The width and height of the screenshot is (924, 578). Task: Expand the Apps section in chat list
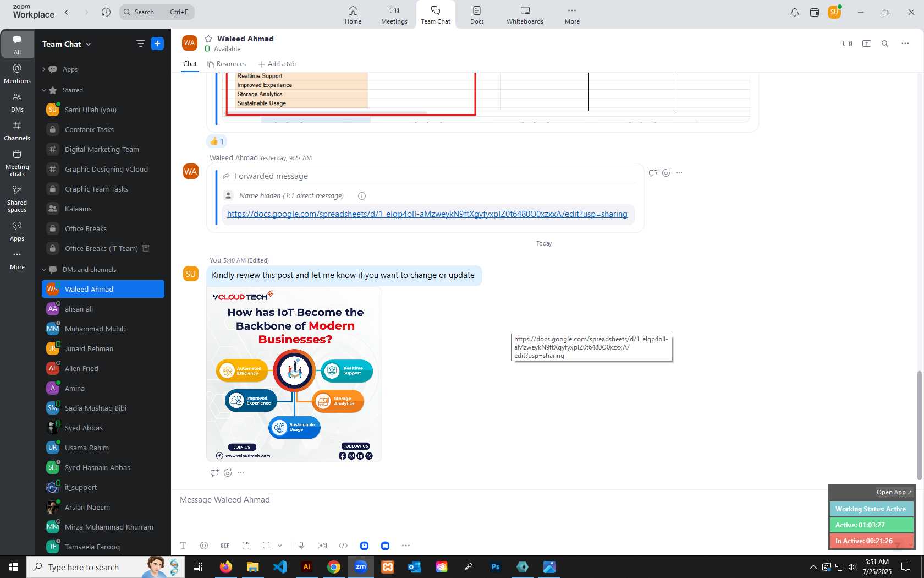[43, 69]
